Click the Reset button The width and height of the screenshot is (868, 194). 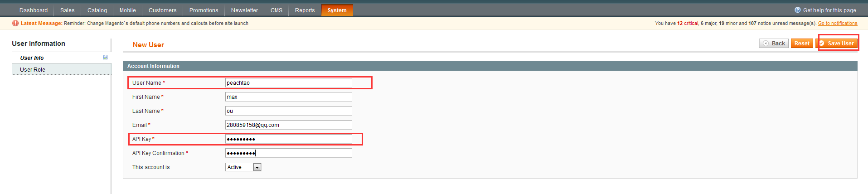pos(801,44)
